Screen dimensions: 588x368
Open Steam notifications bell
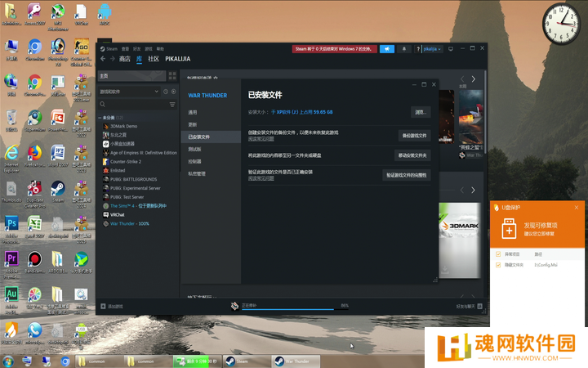pos(404,49)
